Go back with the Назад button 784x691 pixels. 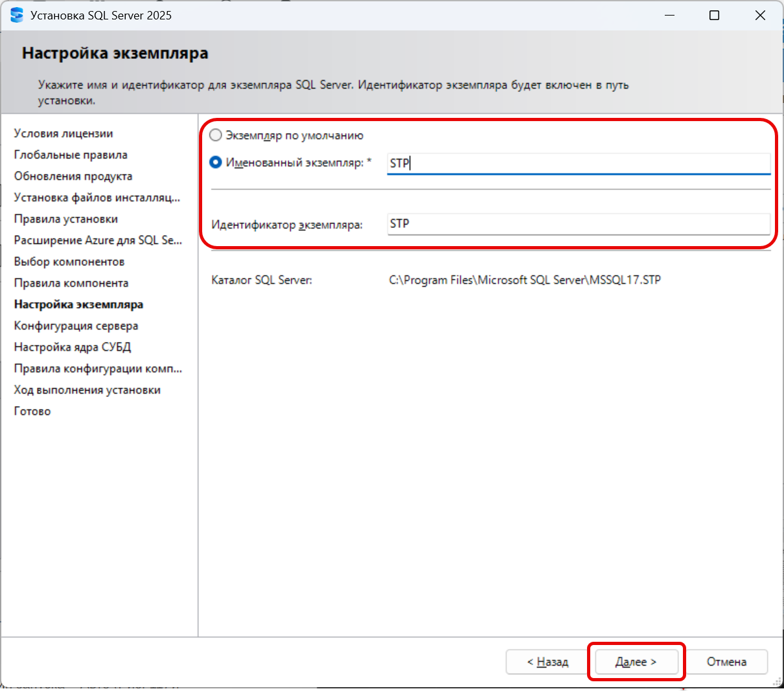tap(548, 662)
